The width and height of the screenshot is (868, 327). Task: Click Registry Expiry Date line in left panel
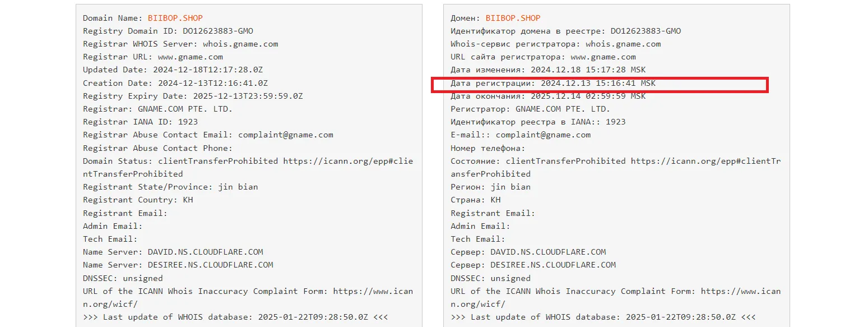point(193,96)
